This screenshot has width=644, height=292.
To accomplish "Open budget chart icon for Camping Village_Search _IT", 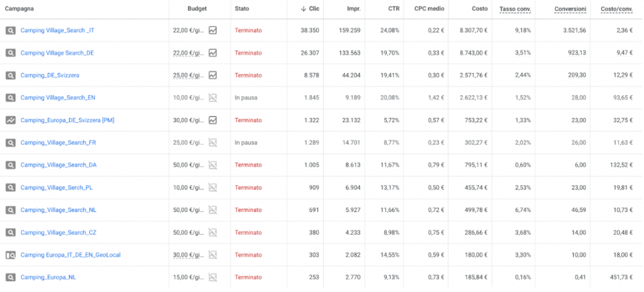I will (213, 30).
